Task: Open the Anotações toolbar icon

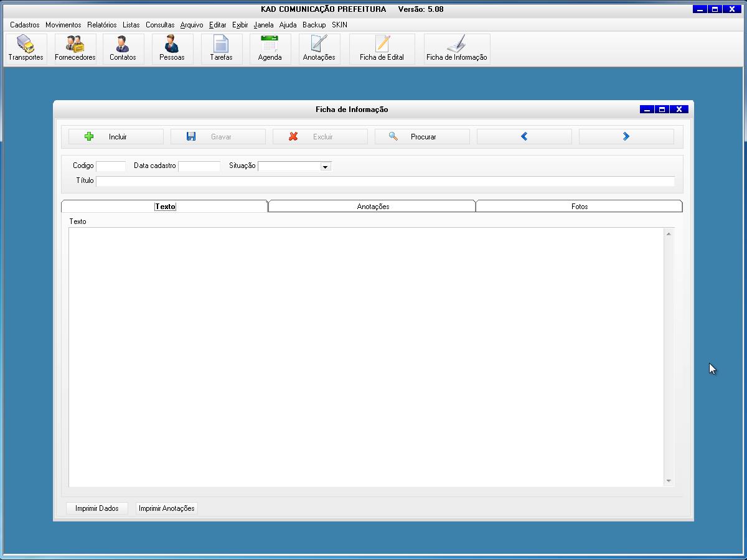Action: pyautogui.click(x=319, y=49)
